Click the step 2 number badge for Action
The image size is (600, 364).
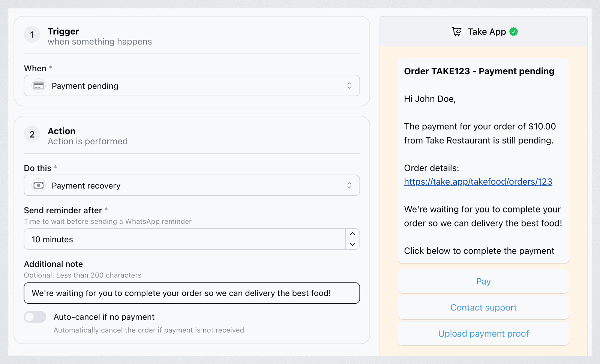coord(32,135)
